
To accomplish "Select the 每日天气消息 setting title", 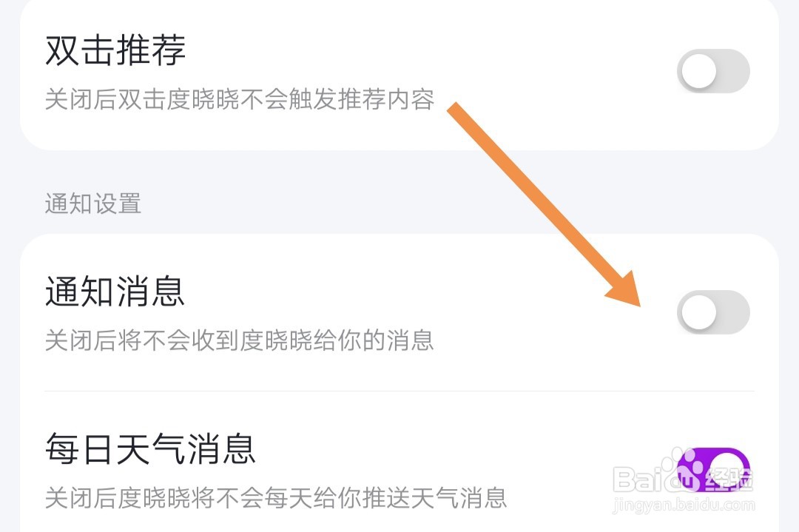I will click(x=150, y=449).
